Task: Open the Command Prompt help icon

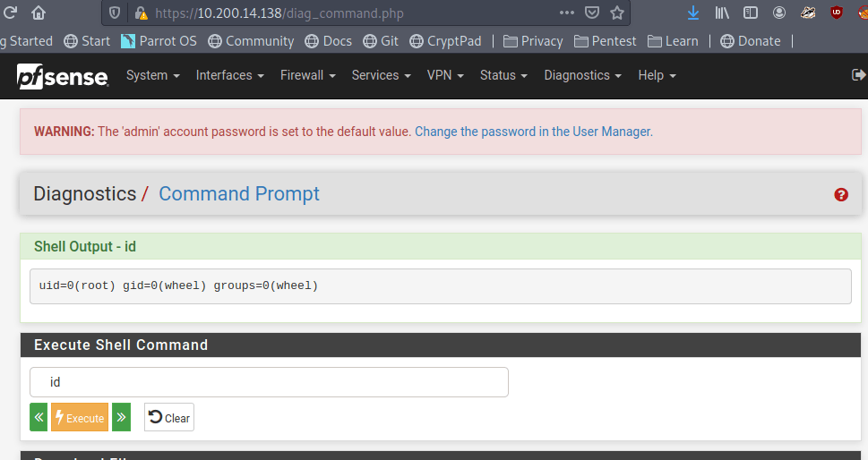Action: point(840,194)
